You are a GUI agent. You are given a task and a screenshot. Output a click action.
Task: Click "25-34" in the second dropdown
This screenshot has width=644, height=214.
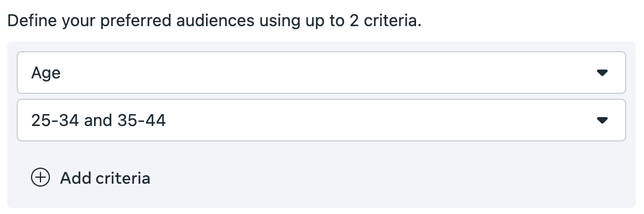[x=55, y=120]
